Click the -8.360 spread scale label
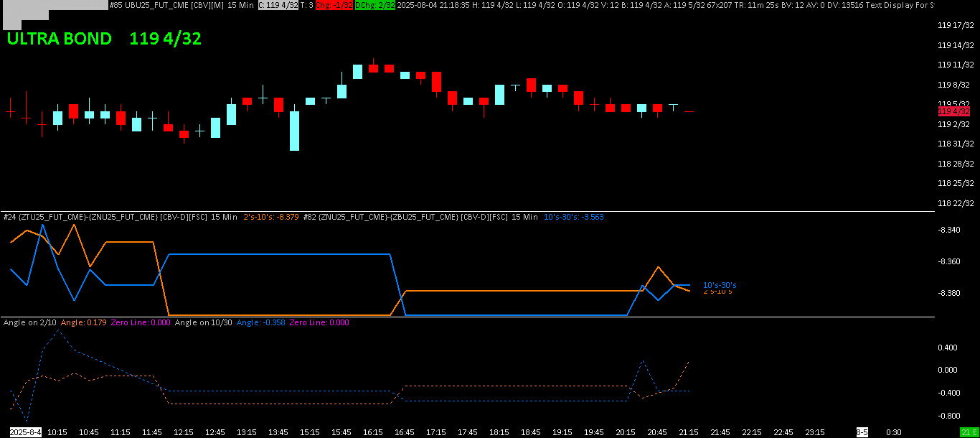The height and width of the screenshot is (438, 980). point(949,261)
